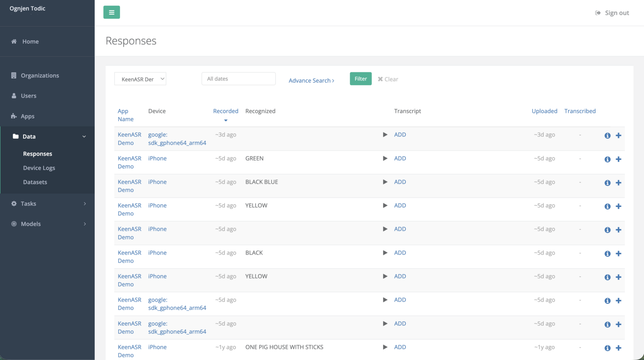Play the recording for ONE PIG HOUSE WITH STICKS
This screenshot has height=360, width=644.
pyautogui.click(x=385, y=348)
